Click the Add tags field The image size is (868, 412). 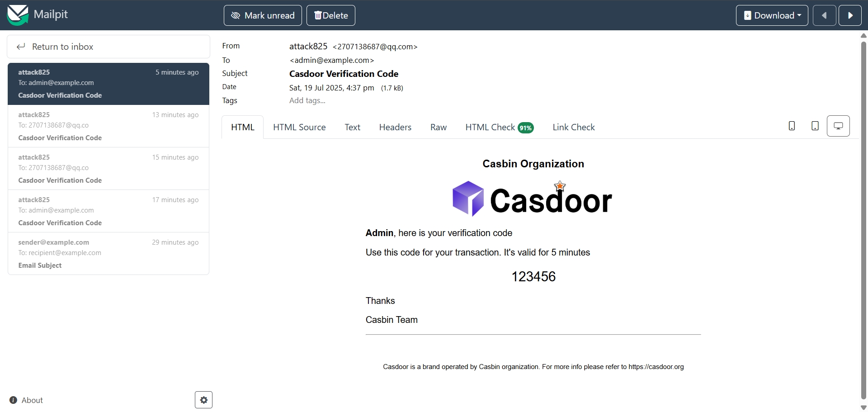coord(307,100)
